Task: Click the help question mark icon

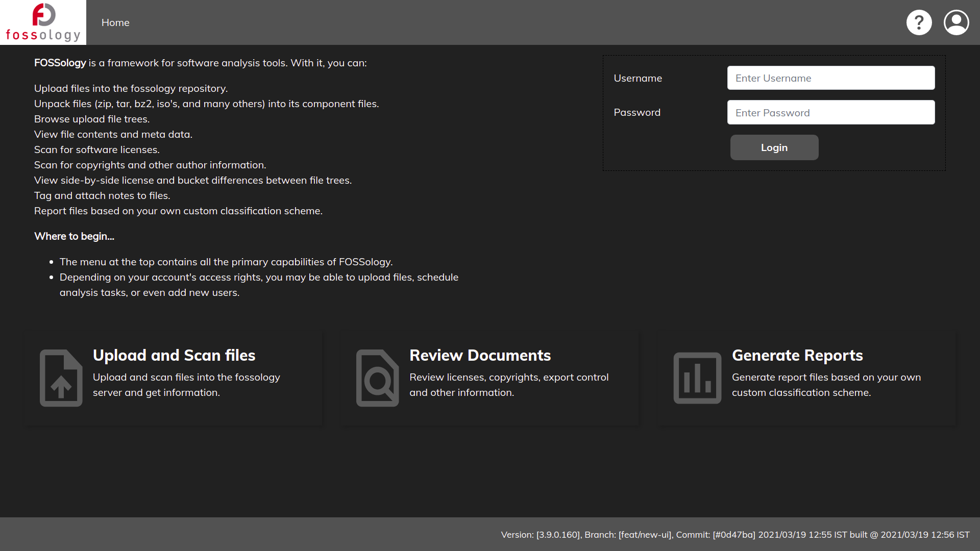Action: tap(919, 22)
